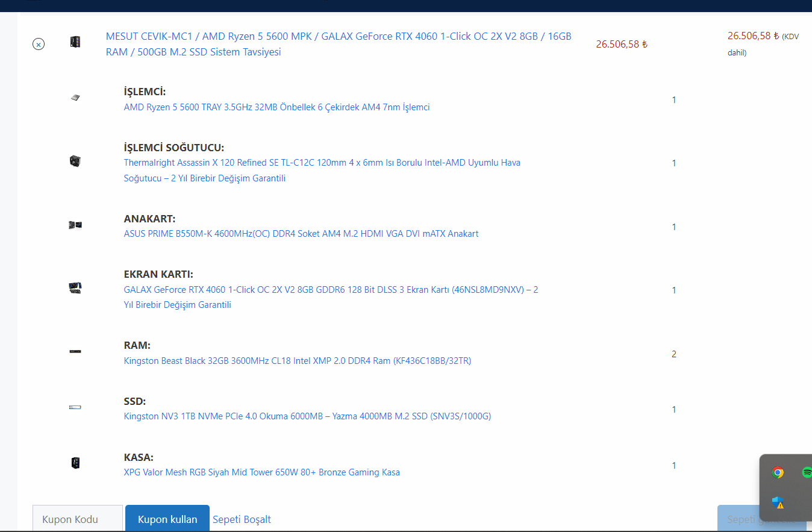
Task: Click the quantity 2 in the RAM row
Action: click(x=674, y=354)
